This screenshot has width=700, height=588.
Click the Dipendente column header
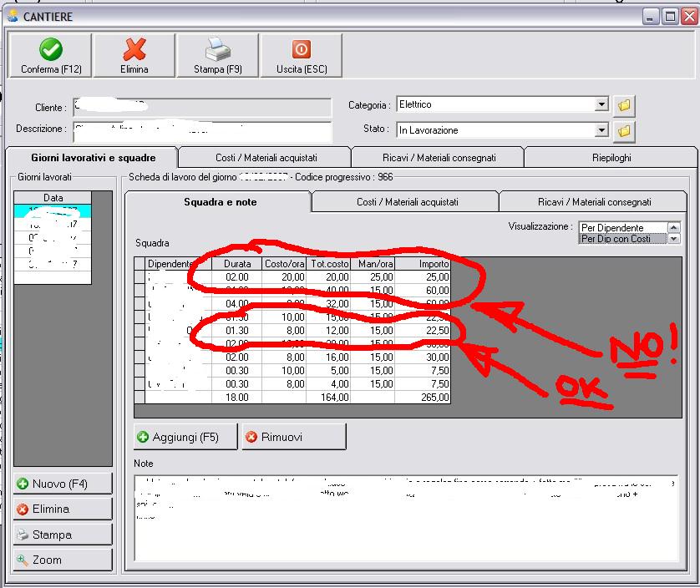point(178,263)
